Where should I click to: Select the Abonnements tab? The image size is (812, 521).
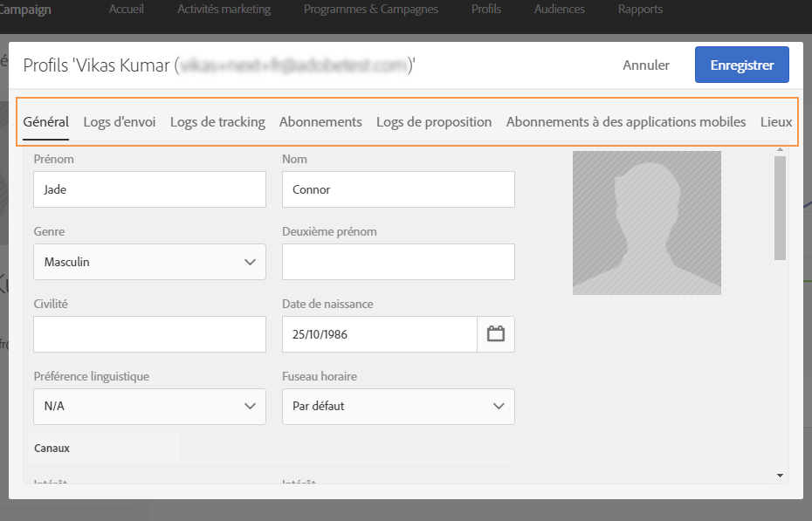pyautogui.click(x=320, y=122)
